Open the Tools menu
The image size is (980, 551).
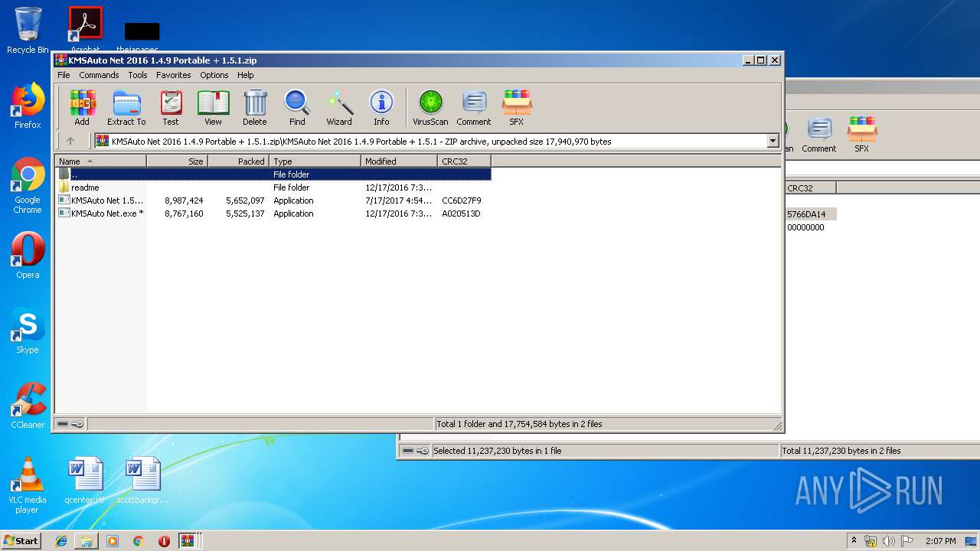(138, 75)
